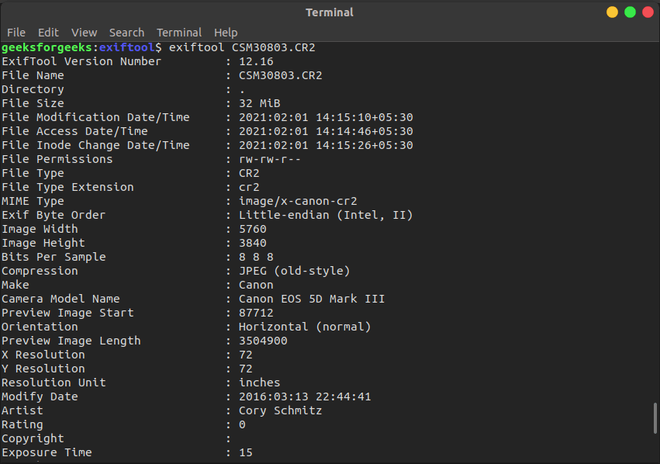Click the File Size 32 MiB value
The image size is (660, 464).
[x=259, y=103]
